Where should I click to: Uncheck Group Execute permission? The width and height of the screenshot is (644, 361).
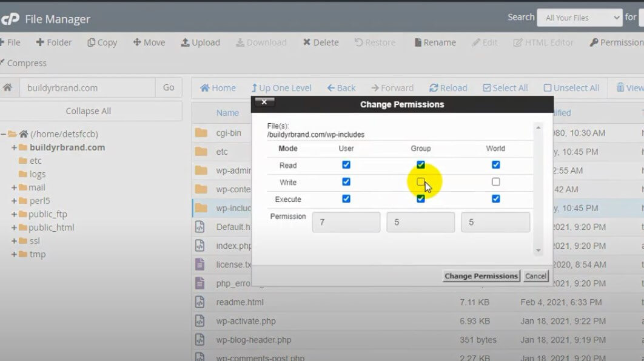[x=421, y=199]
